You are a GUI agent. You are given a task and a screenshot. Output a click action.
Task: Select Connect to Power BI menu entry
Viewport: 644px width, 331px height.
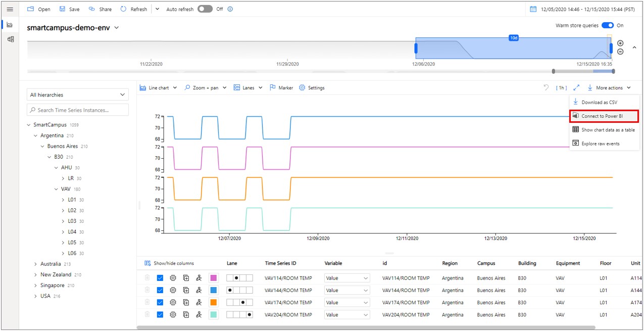tap(604, 116)
